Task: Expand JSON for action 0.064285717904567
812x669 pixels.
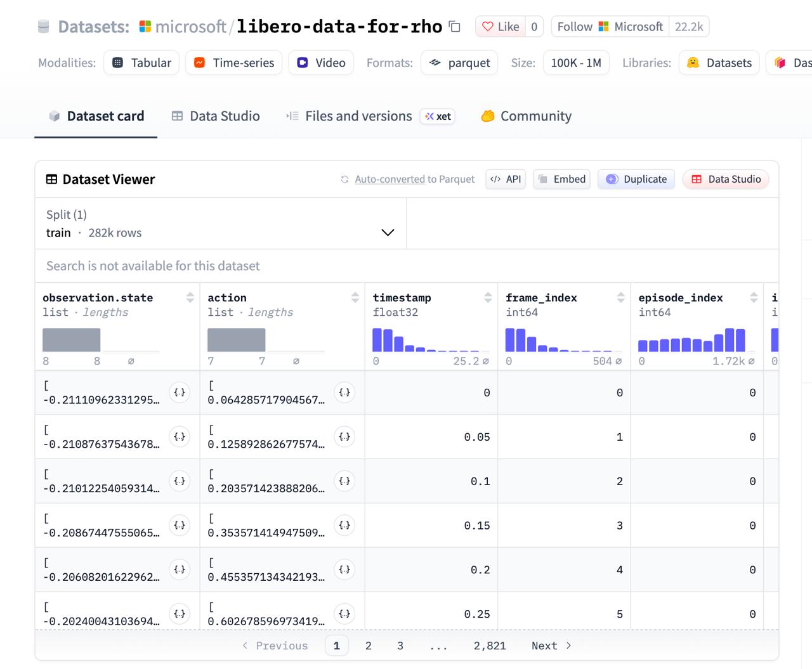Action: pyautogui.click(x=344, y=393)
